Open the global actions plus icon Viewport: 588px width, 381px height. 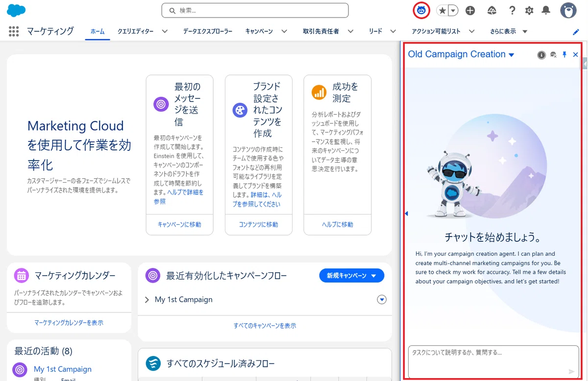tap(470, 10)
